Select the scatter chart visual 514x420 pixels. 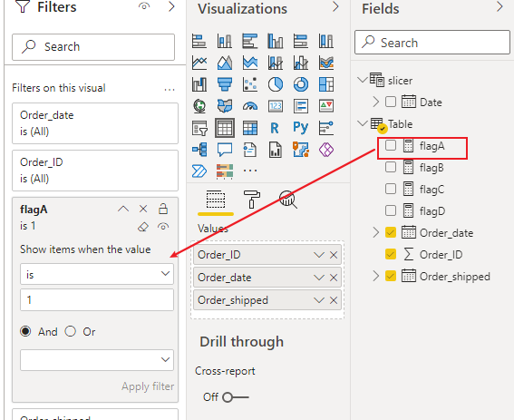point(250,84)
